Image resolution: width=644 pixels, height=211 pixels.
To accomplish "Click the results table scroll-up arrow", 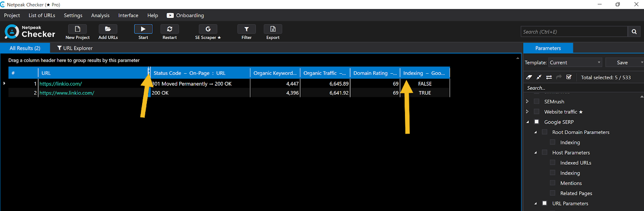I will (x=518, y=58).
